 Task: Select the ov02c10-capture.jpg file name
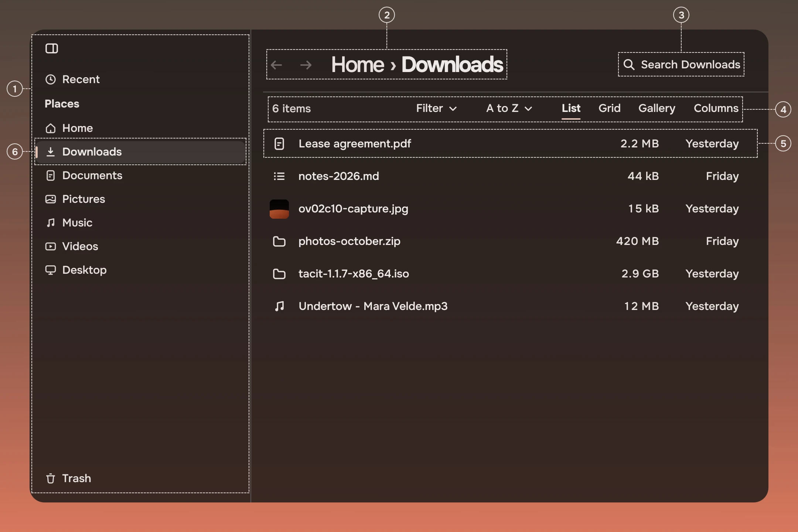[353, 209]
